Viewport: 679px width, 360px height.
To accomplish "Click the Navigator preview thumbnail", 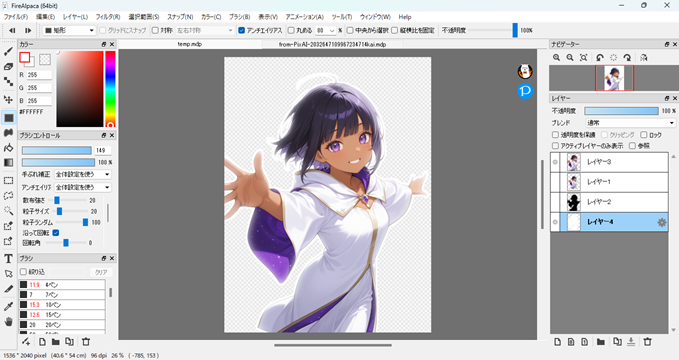I will [x=614, y=78].
